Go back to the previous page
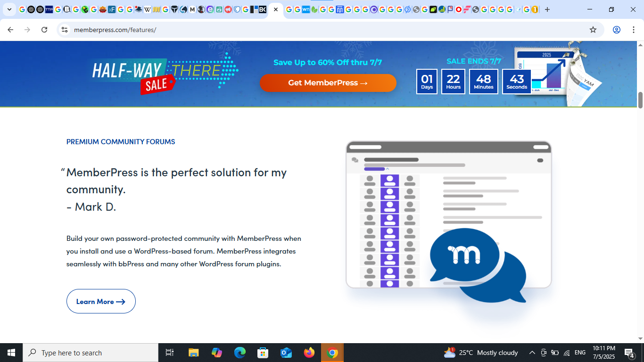644x362 pixels. pos(11,30)
